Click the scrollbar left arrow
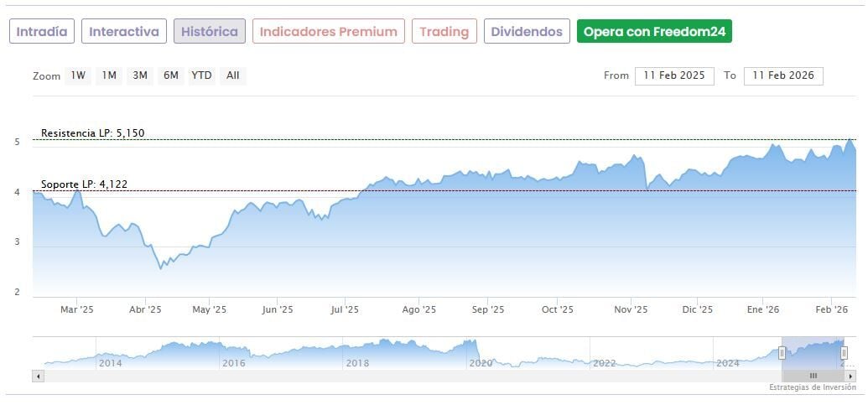Viewport: 868px width, 405px height. pos(38,376)
